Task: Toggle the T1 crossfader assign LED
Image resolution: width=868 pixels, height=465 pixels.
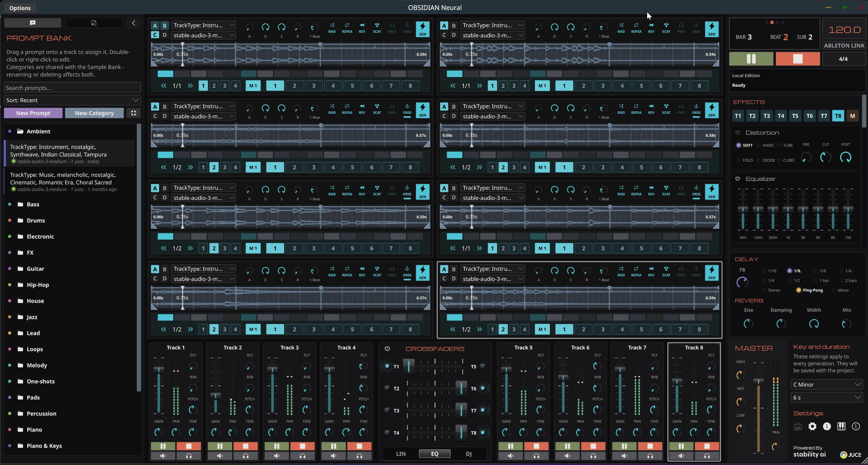Action: coord(387,366)
